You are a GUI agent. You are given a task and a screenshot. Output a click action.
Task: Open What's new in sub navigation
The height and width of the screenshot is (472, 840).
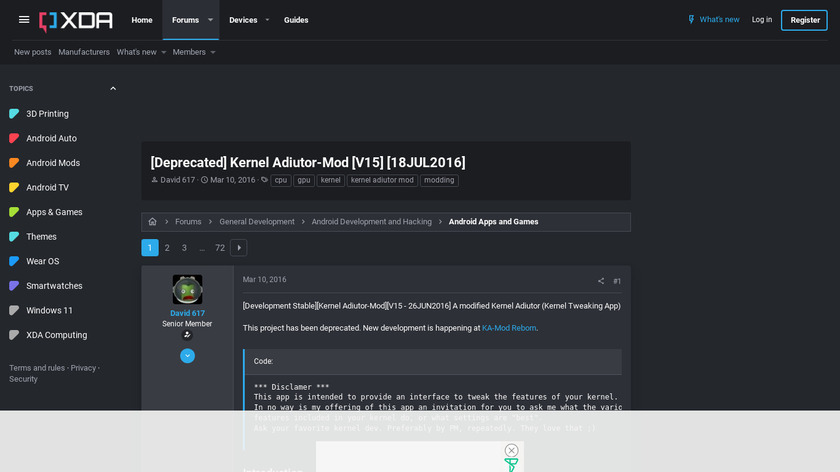click(x=137, y=52)
